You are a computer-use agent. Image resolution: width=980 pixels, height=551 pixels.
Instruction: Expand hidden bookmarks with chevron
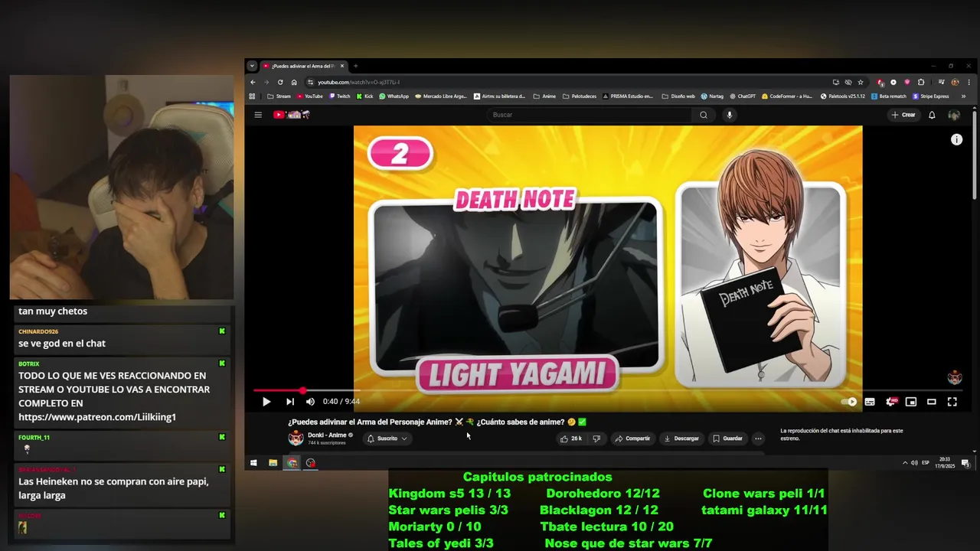tap(963, 96)
